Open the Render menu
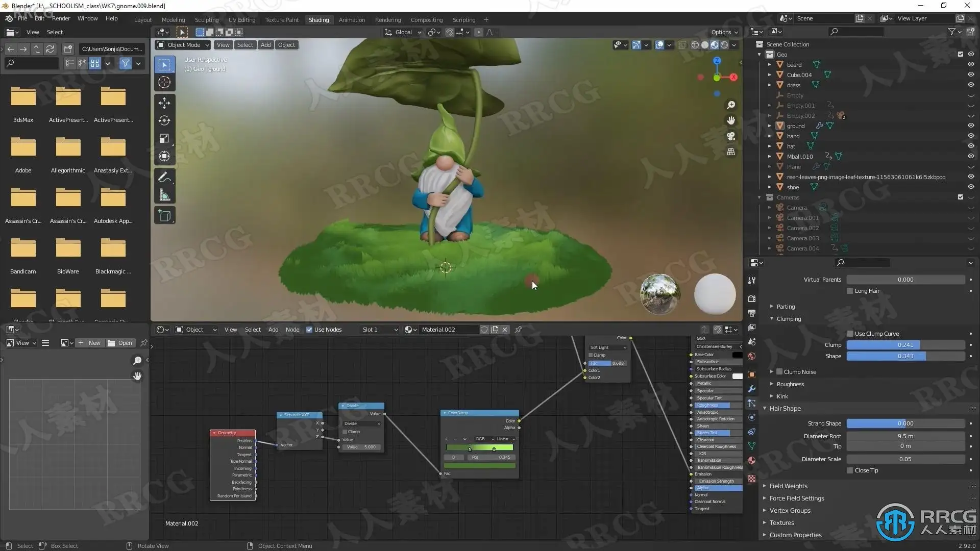This screenshot has height=551, width=980. [x=61, y=18]
